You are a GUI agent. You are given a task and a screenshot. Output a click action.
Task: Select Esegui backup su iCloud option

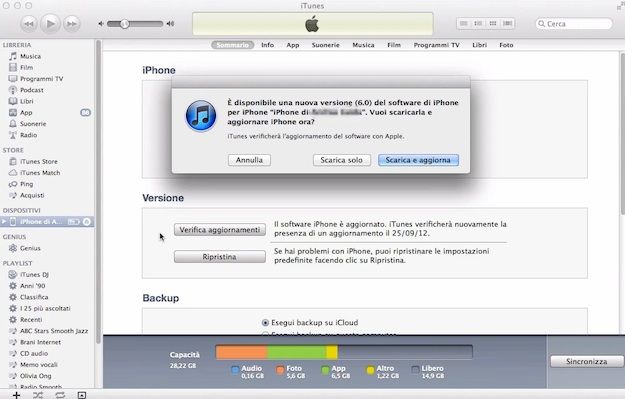(x=265, y=322)
